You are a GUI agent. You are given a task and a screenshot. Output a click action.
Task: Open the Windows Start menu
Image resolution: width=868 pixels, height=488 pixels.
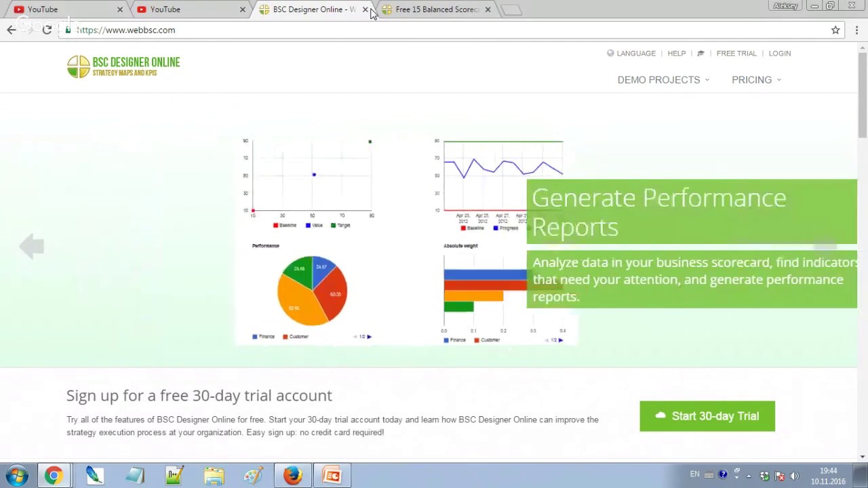coord(16,475)
